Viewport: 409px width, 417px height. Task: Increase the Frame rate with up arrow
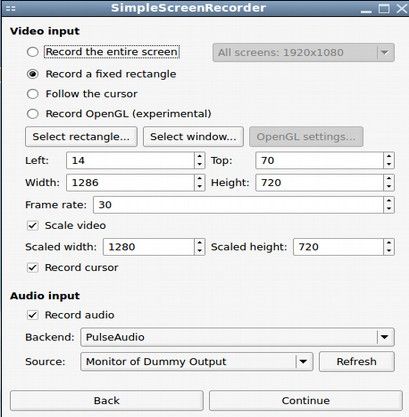point(389,200)
